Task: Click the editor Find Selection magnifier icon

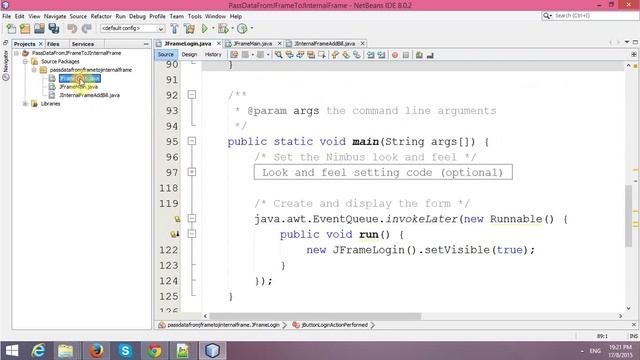Action: click(278, 55)
